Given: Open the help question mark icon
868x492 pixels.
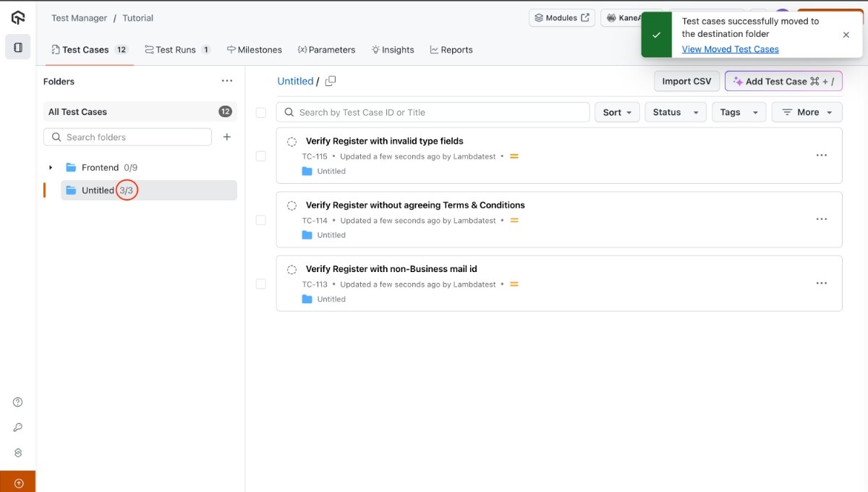Looking at the screenshot, I should pyautogui.click(x=18, y=402).
